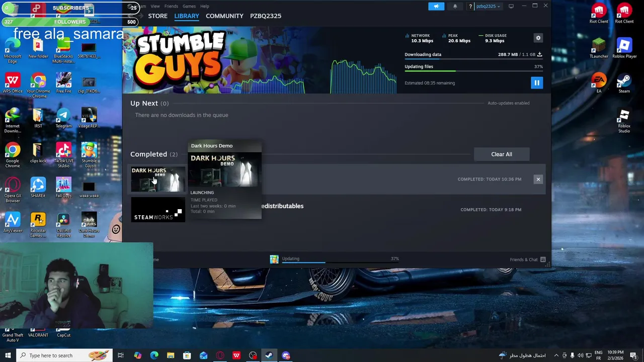This screenshot has width=644, height=362.
Task: Launch Stumble Guys desktop shortcut
Action: [89, 156]
